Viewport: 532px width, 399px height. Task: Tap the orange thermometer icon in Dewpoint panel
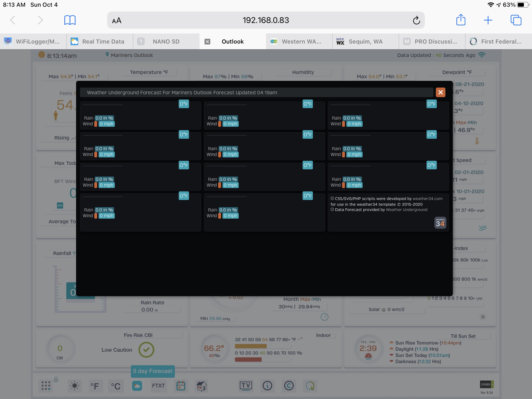pos(477,141)
